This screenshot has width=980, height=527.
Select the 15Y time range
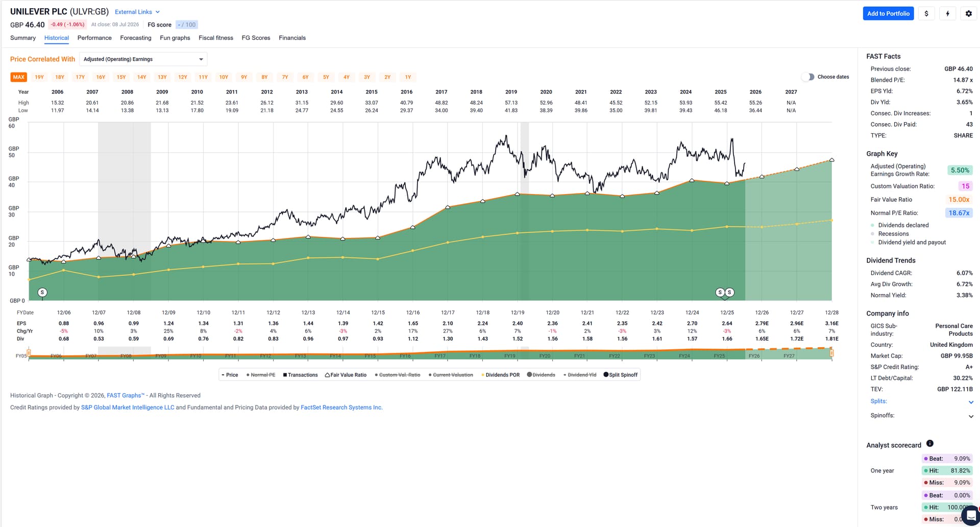click(x=121, y=77)
